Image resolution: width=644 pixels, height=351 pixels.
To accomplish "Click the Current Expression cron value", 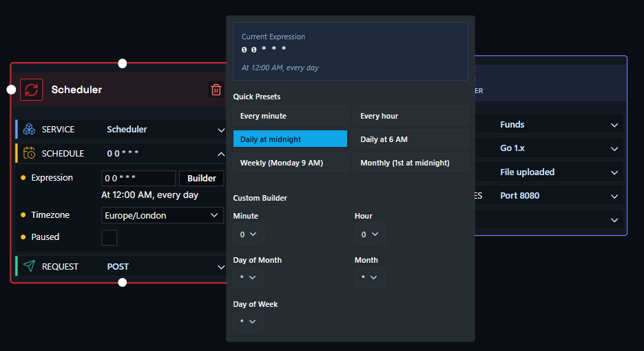I will [264, 50].
